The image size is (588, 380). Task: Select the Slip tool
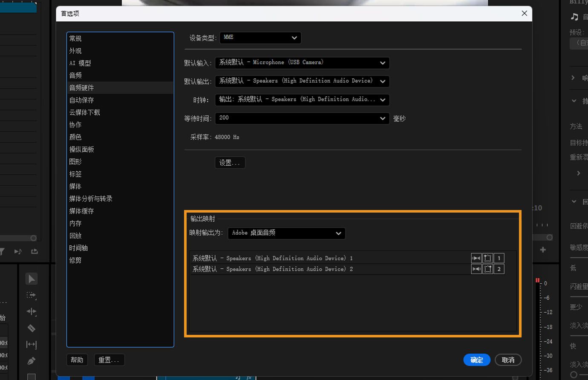32,344
